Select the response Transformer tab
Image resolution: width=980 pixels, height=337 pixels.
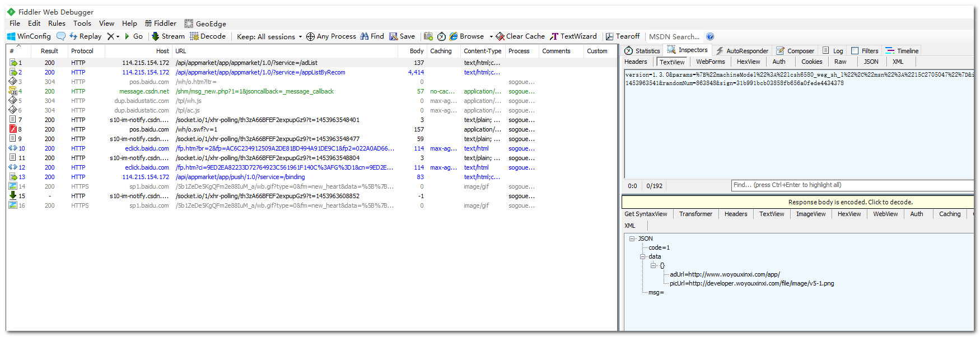pos(696,214)
